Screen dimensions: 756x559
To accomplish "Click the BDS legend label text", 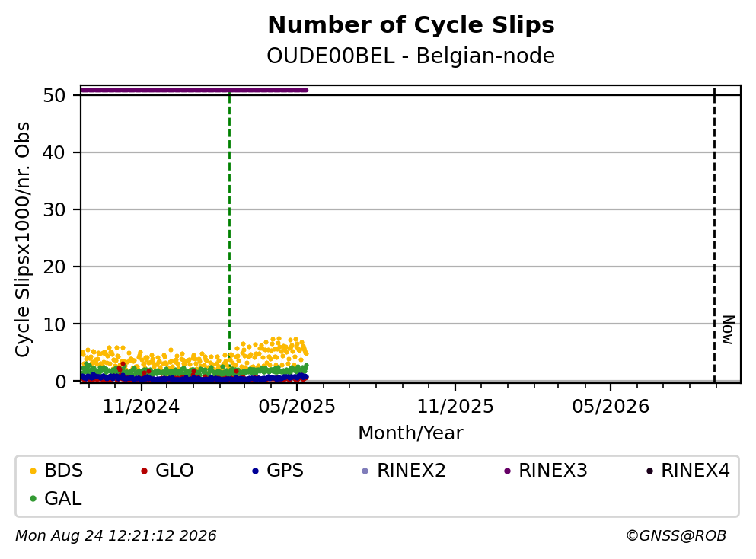I will pyautogui.click(x=64, y=471).
